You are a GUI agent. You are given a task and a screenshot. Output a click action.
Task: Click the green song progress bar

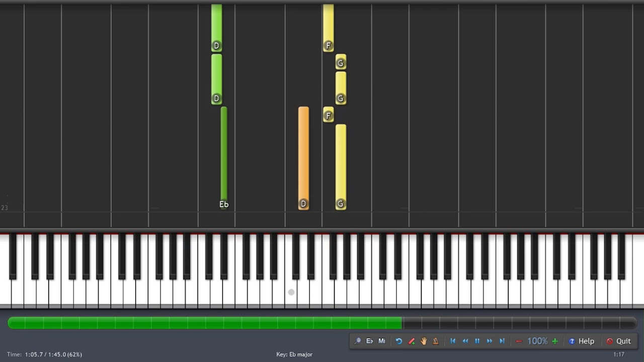click(x=205, y=323)
